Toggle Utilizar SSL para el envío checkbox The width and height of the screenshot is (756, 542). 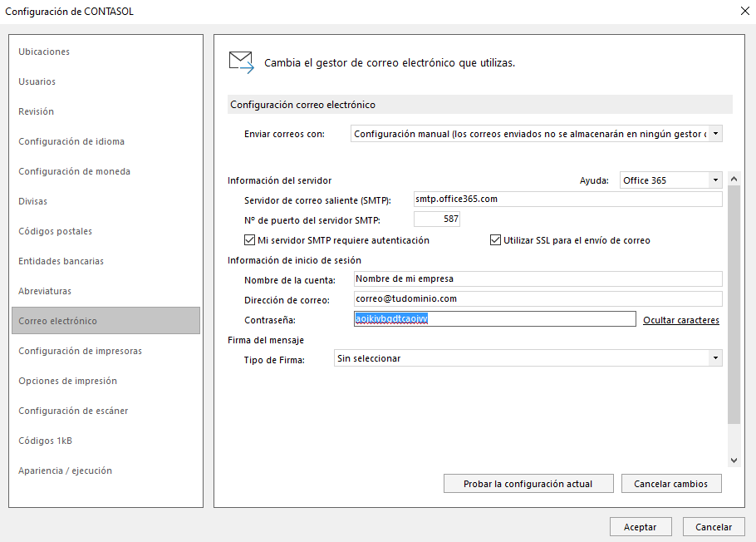[x=495, y=240]
